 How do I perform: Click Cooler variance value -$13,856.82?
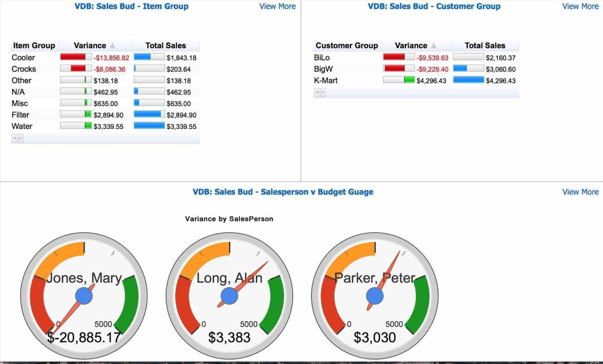(x=111, y=58)
